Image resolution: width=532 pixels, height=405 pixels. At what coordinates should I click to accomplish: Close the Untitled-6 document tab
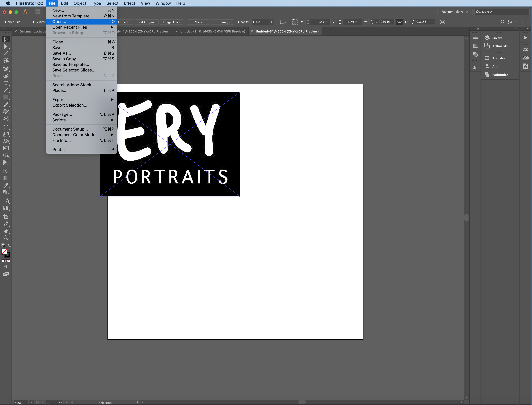tap(252, 31)
